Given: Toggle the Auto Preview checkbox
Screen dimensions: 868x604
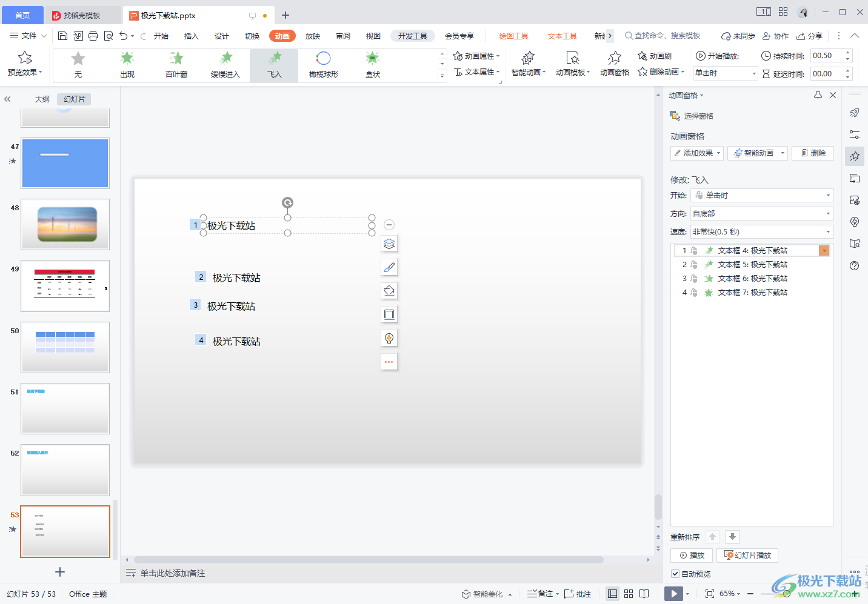Looking at the screenshot, I should (675, 574).
